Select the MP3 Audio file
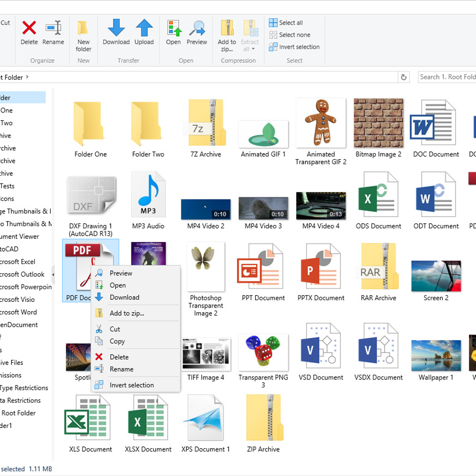This screenshot has width=476, height=476. click(148, 200)
